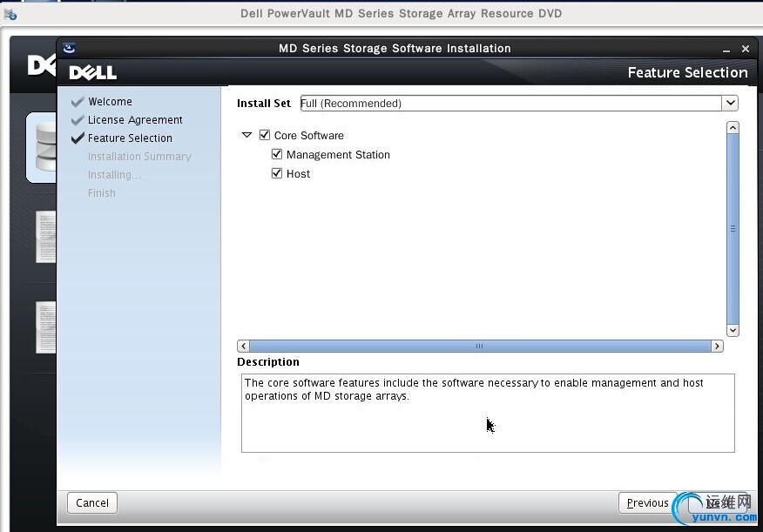Click the Dell PowerVault Resource DVD title bar
The image size is (763, 532).
pos(401,13)
